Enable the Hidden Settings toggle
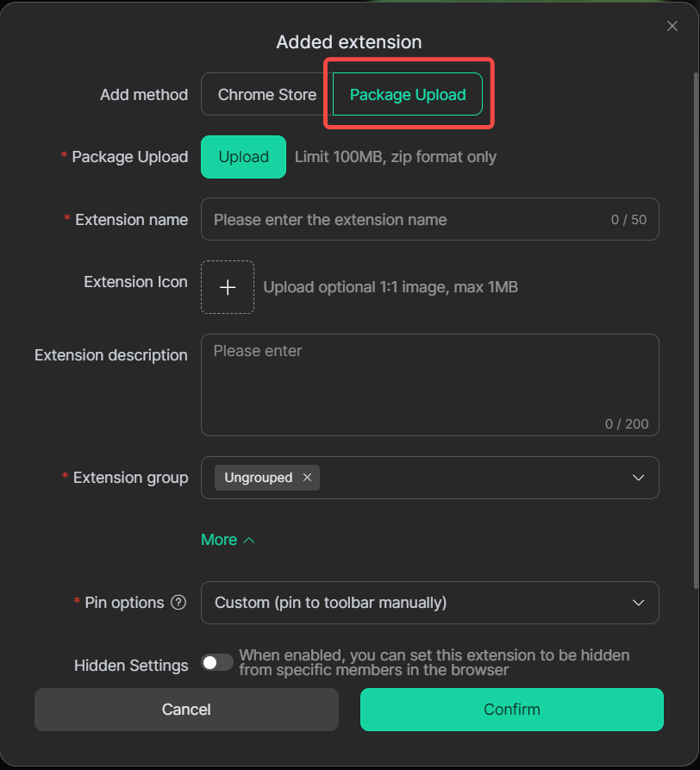 pyautogui.click(x=217, y=662)
